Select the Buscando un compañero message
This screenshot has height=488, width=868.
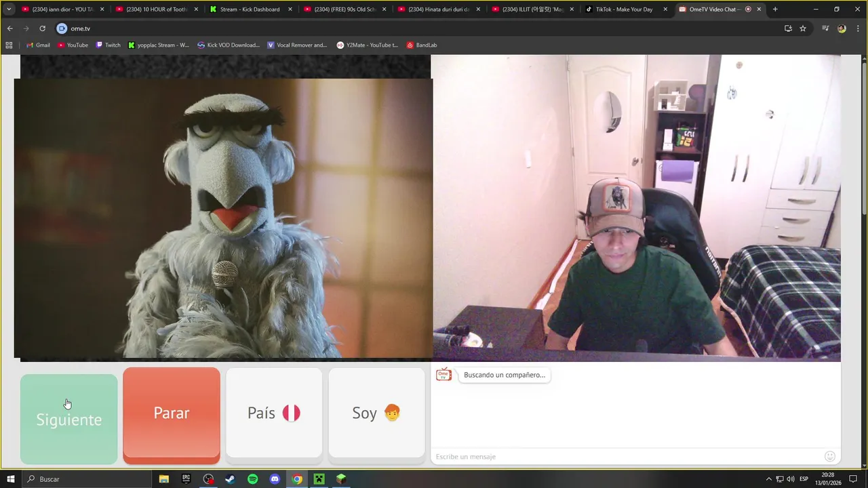click(x=505, y=375)
